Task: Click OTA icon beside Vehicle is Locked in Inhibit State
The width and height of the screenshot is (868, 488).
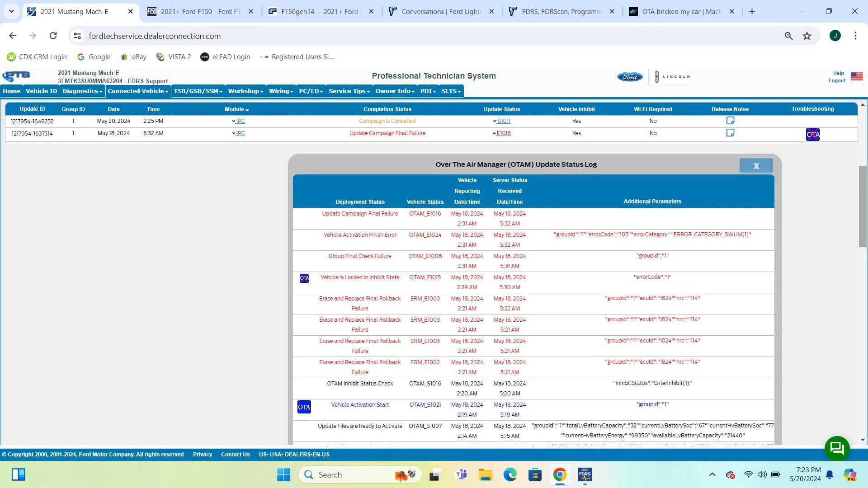Action: tap(304, 278)
